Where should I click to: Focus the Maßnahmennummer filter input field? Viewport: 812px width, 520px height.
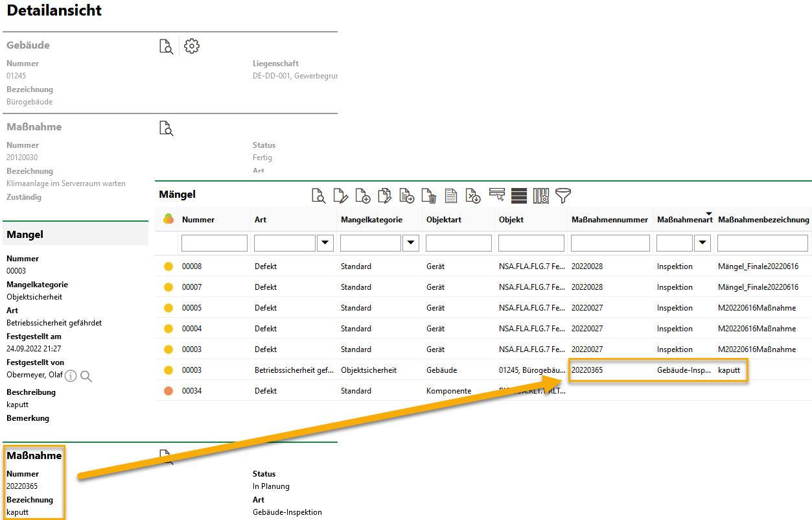(x=610, y=243)
